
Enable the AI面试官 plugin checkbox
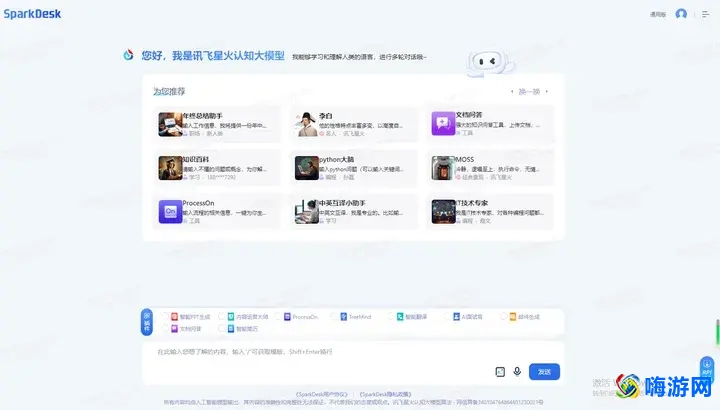(x=447, y=316)
